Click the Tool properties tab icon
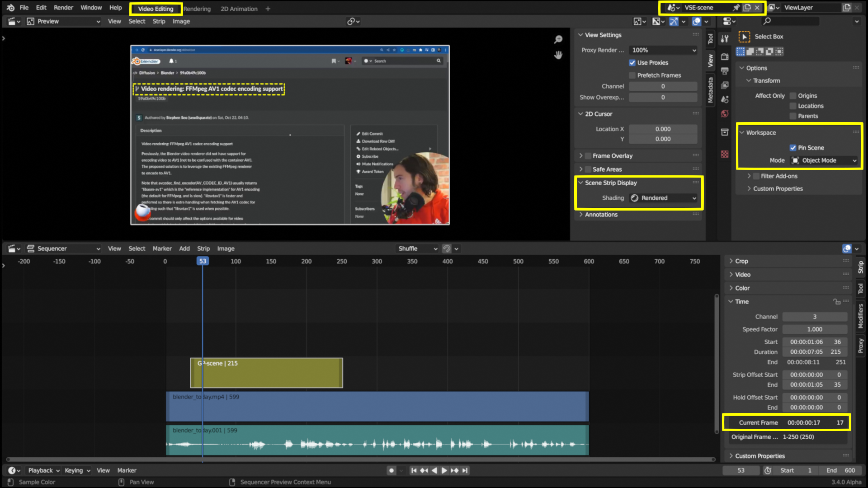 point(725,39)
